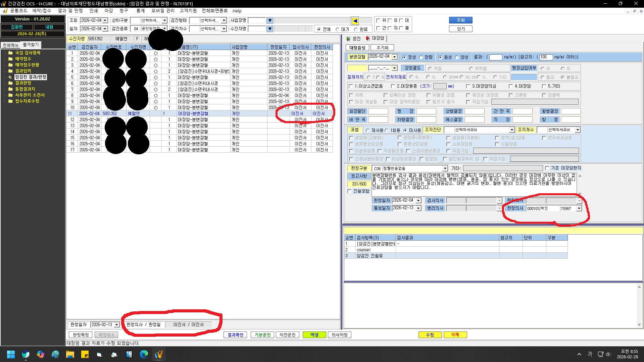Open the 판정의사 dropdown arrow
Image resolution: width=644 pixels, height=362 pixels.
coord(579,208)
